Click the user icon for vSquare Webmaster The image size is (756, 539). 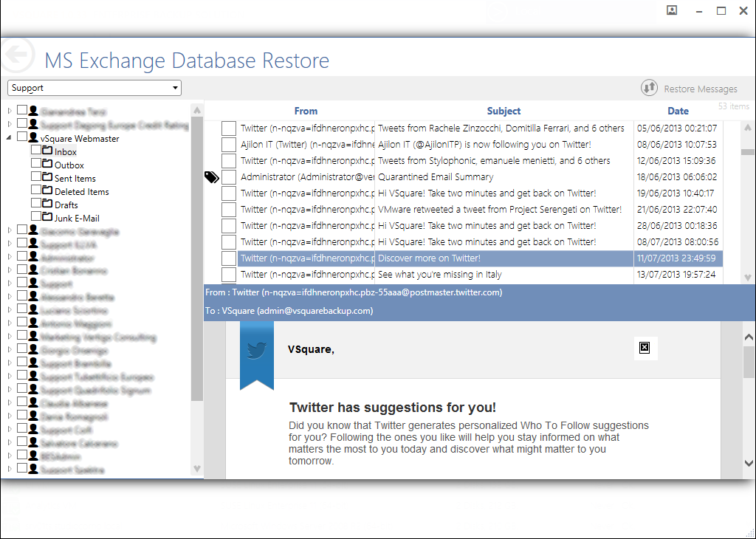tap(32, 137)
